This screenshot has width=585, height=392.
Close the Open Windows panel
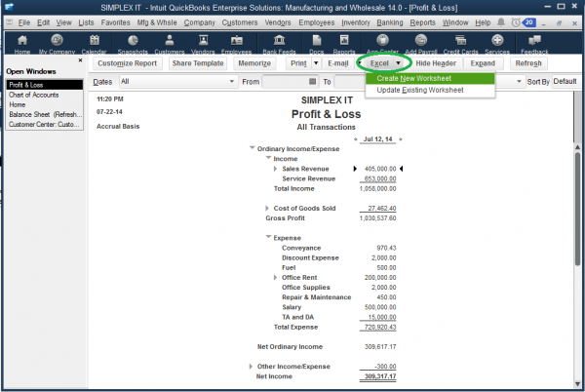(x=80, y=60)
